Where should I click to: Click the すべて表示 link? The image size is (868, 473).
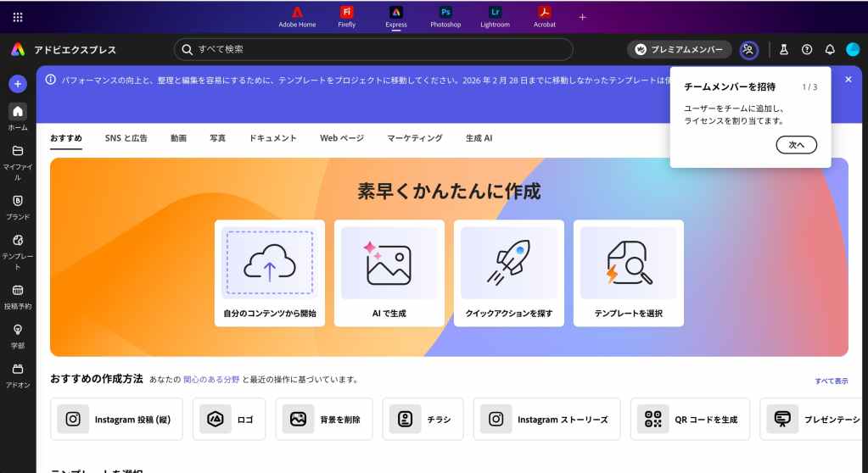(x=831, y=381)
